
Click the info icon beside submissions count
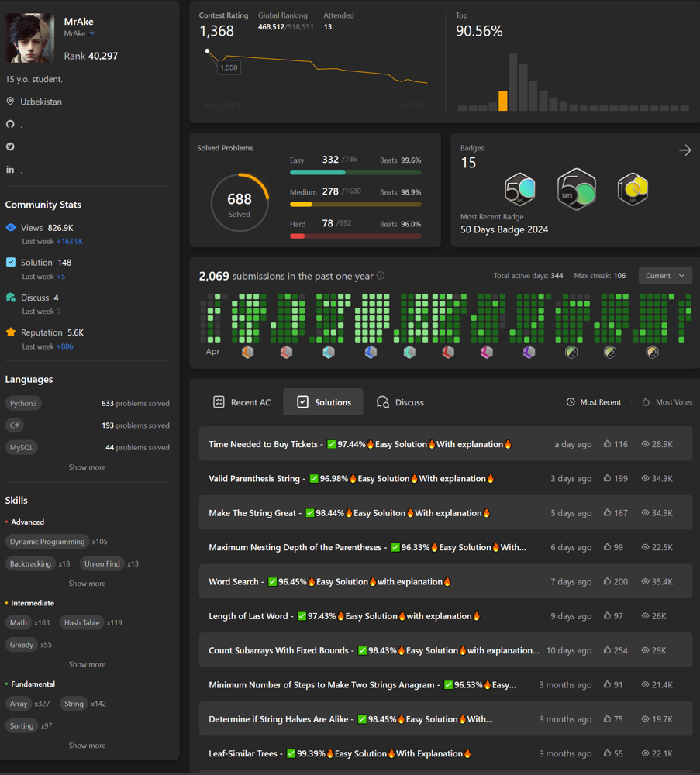coord(380,276)
